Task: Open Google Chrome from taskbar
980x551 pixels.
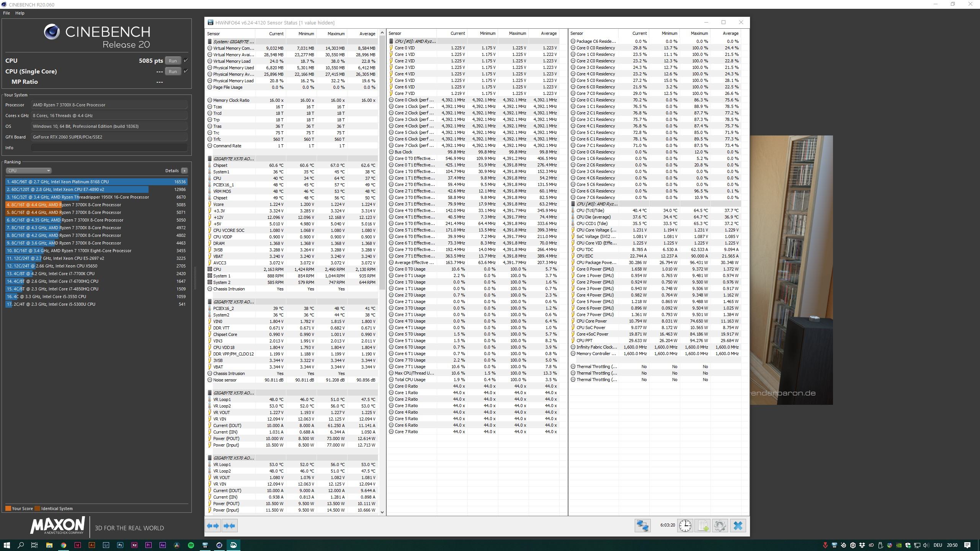Action: (64, 545)
